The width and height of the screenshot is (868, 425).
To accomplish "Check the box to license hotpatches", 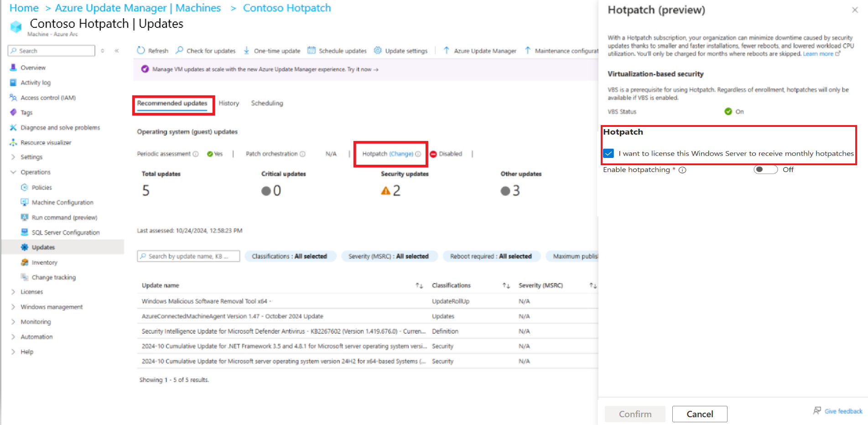I will click(608, 153).
